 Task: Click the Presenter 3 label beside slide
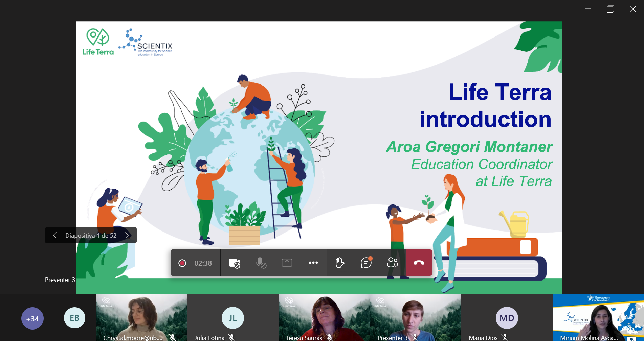pos(60,280)
